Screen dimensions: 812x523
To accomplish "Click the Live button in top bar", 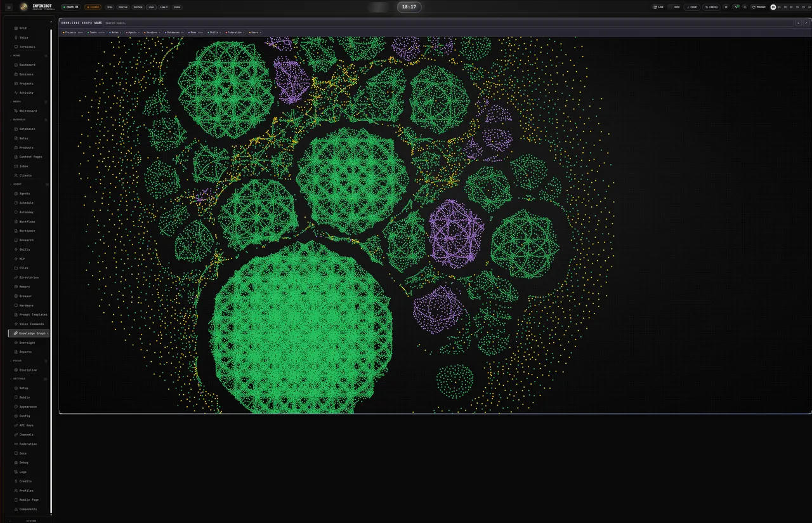I will tap(658, 7).
